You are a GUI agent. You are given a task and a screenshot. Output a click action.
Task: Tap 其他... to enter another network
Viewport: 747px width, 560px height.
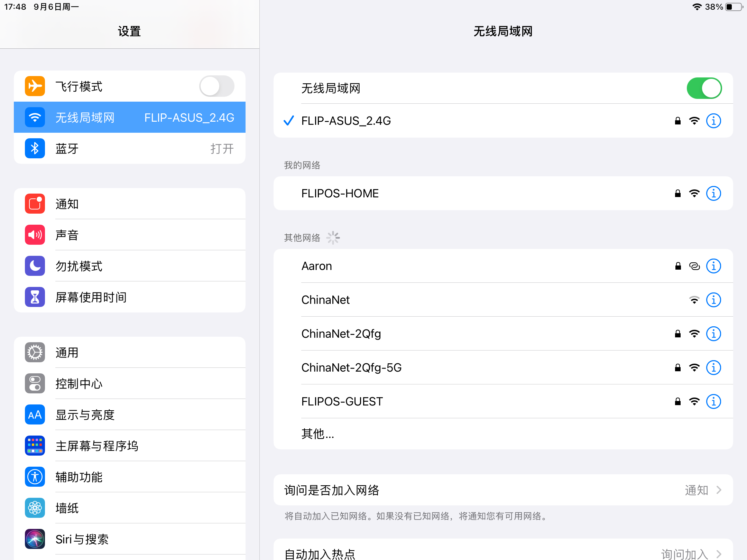point(503,433)
